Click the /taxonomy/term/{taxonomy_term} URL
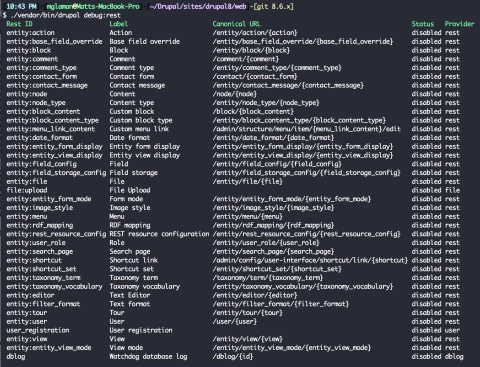The width and height of the screenshot is (480, 367). pyautogui.click(x=268, y=278)
